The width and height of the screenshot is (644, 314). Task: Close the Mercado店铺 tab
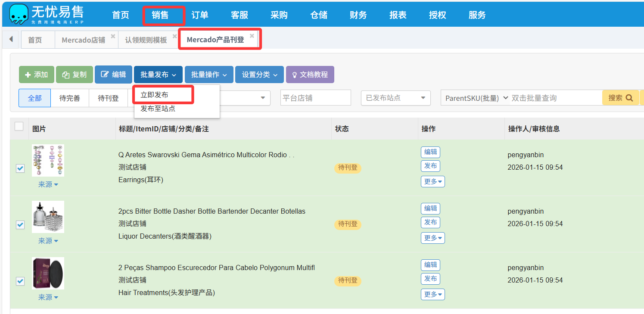[x=113, y=36]
